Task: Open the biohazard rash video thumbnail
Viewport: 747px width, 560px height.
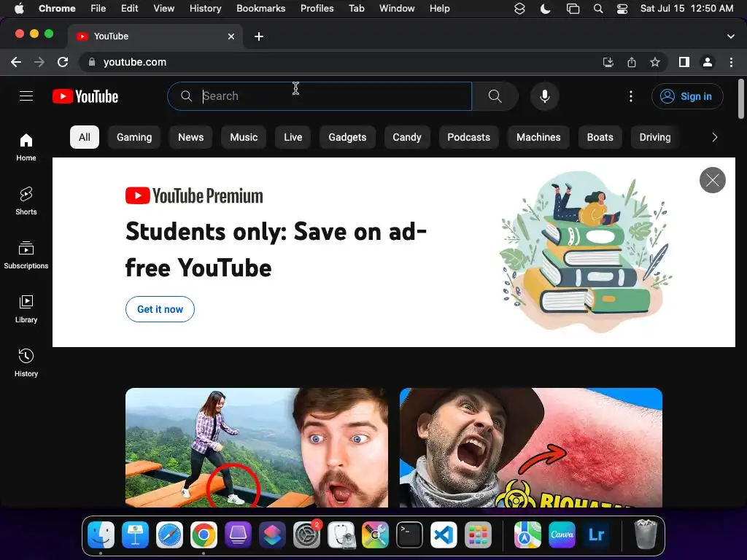Action: [531, 448]
